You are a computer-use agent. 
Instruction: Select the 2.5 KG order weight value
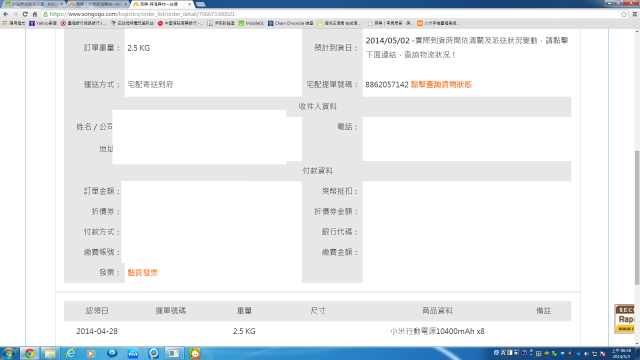139,48
